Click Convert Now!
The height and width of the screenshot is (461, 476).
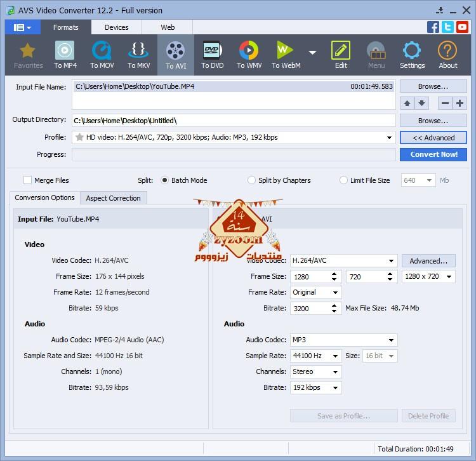coord(433,154)
